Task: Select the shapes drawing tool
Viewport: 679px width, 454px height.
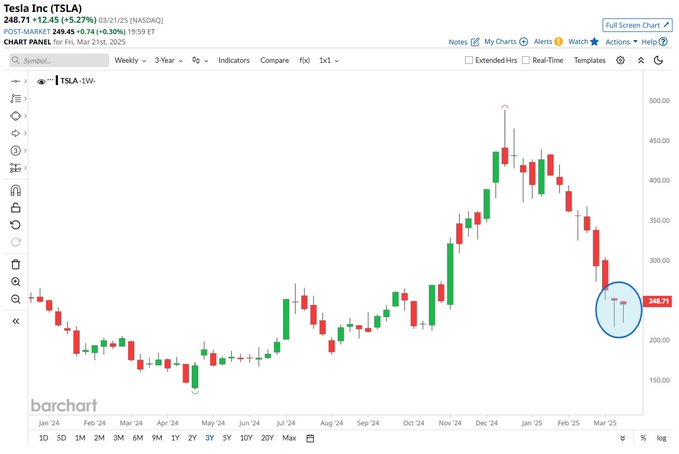Action: click(x=16, y=116)
